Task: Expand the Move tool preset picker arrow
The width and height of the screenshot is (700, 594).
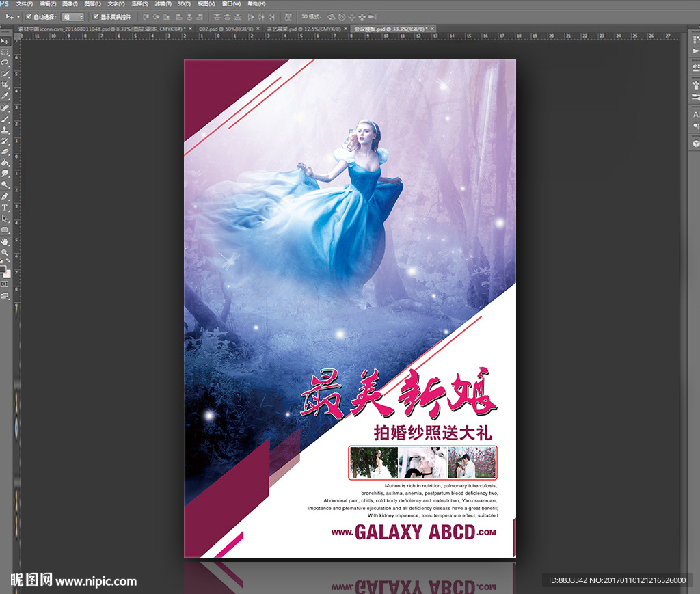Action: [x=17, y=16]
